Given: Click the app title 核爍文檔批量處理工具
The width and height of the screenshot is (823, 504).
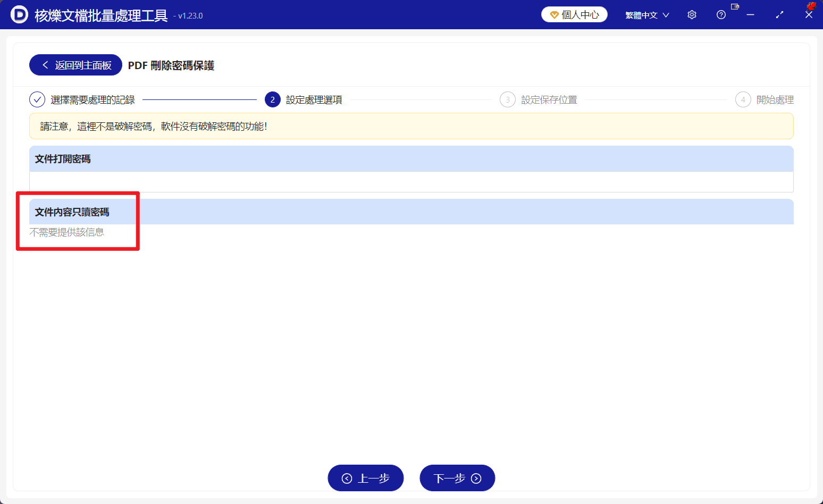Looking at the screenshot, I should [101, 15].
